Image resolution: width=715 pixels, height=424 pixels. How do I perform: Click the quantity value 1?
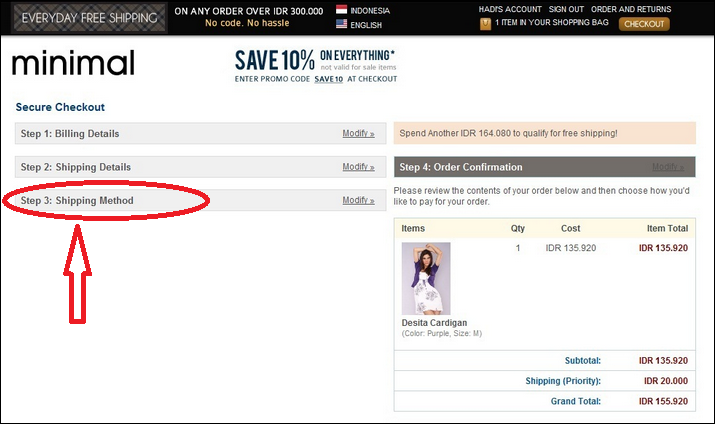tap(518, 248)
